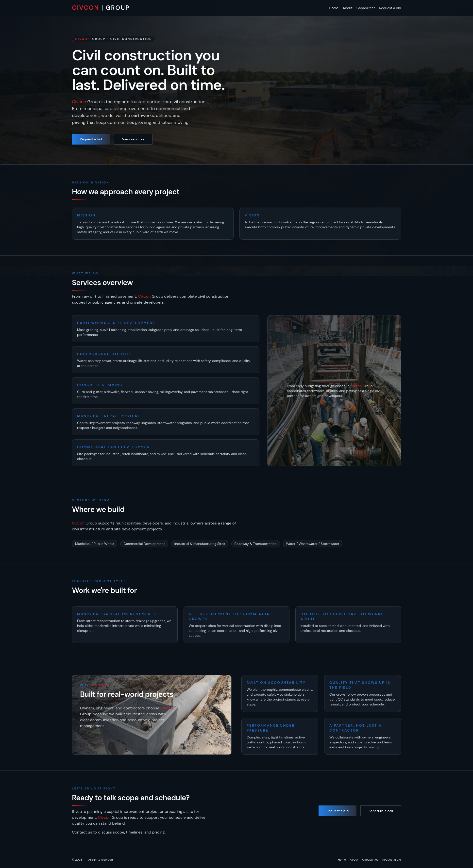Select Site Development for Commercial Growth card
The height and width of the screenshot is (868, 473).
point(236,625)
